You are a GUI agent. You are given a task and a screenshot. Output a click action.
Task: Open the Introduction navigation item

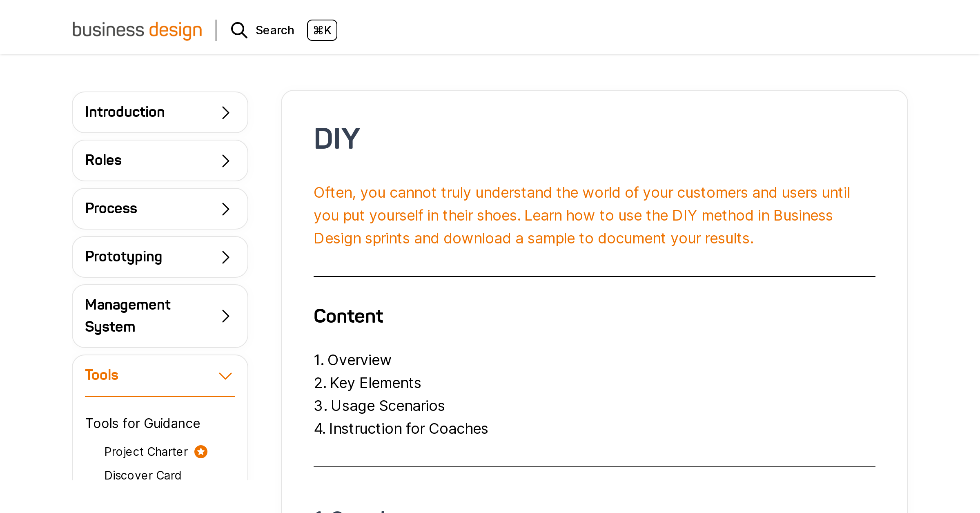pyautogui.click(x=125, y=112)
